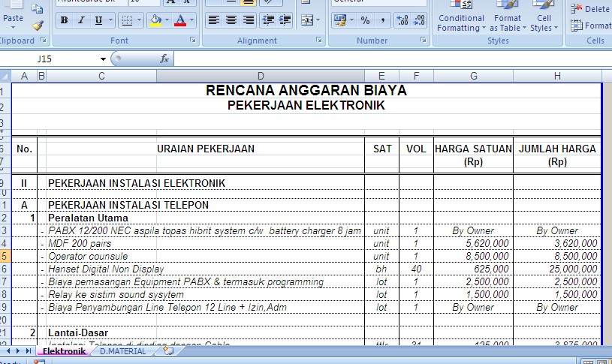Select column G header

pos(473,76)
